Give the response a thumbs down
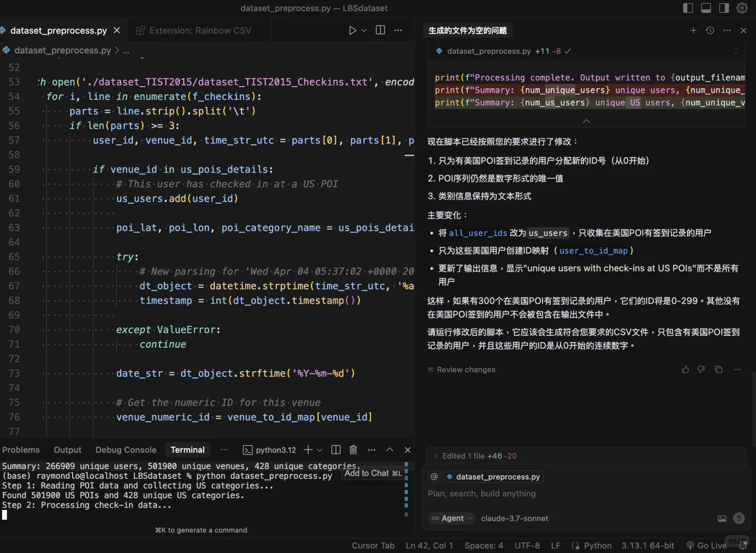 701,370
